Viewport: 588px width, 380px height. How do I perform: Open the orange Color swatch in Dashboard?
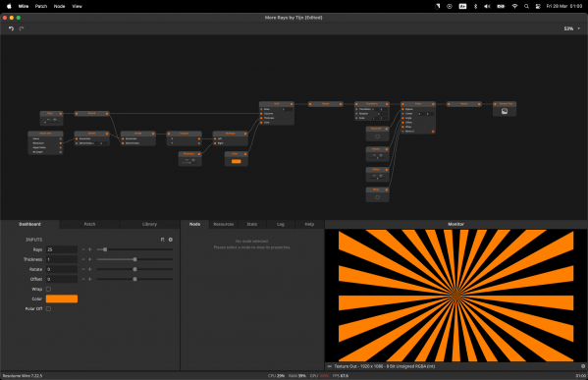(x=62, y=299)
